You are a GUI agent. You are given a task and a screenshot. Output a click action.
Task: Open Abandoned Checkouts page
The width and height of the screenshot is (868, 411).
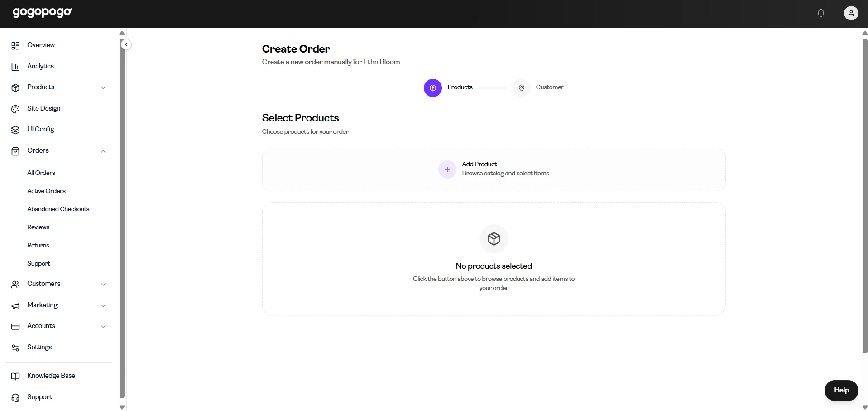pyautogui.click(x=58, y=209)
